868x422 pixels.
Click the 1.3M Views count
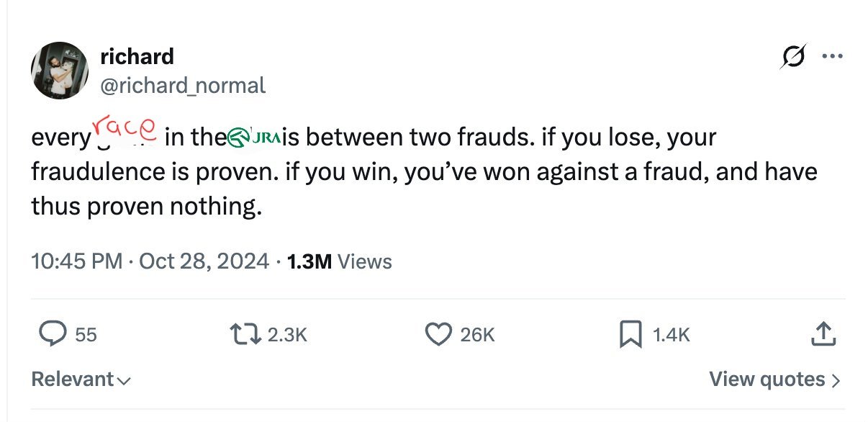(339, 261)
